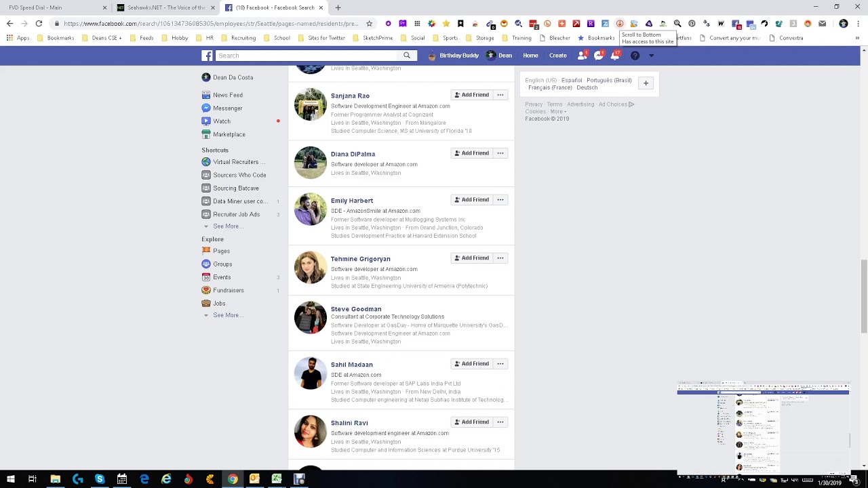Open Messenger chat icon in header
The image size is (868, 488).
(599, 56)
